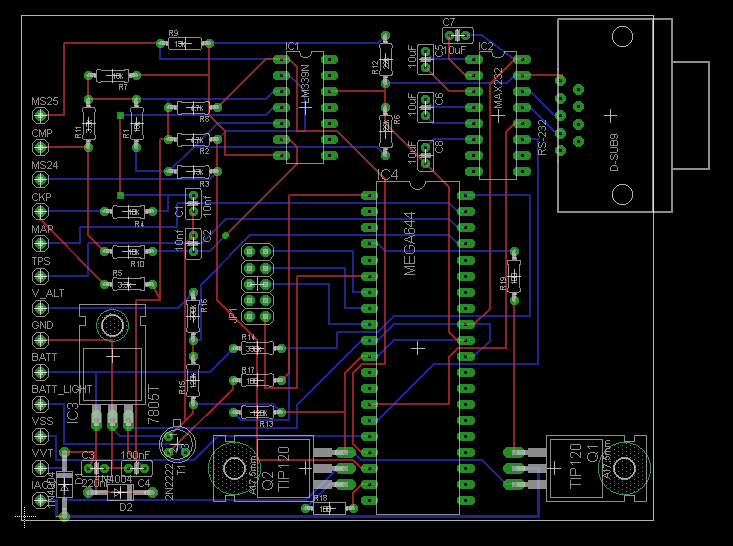Select the upper D-SUB9 mounting hole

coord(622,36)
